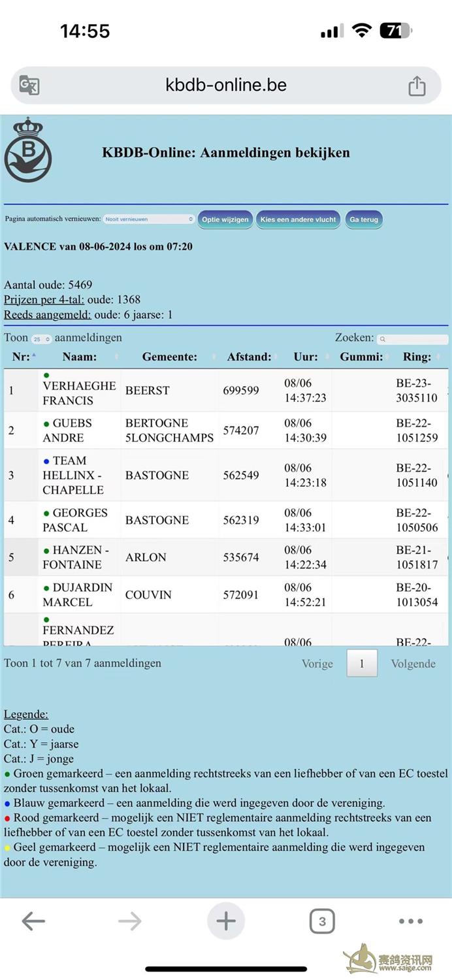Click distance value 574207
Screen dimensions: 452x980
[241, 431]
